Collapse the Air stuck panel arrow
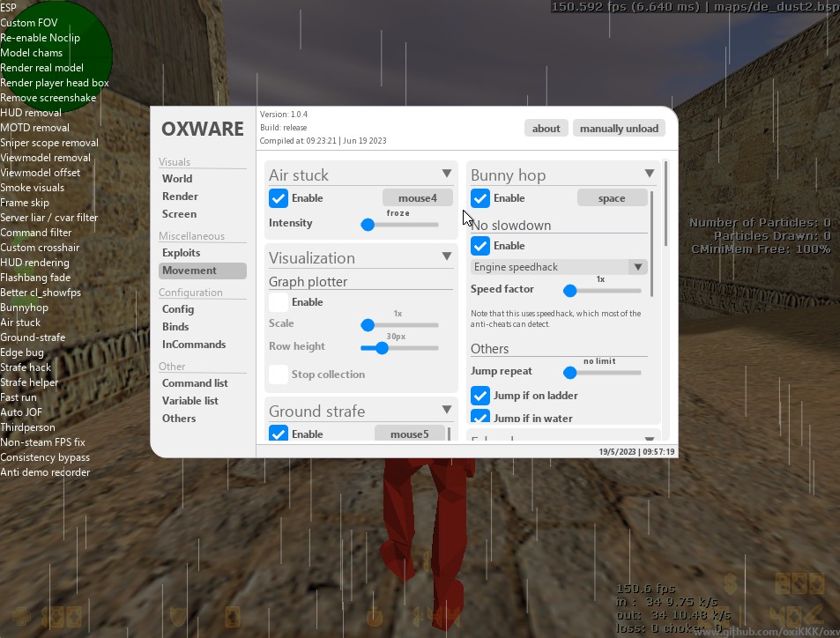Viewport: 840px width, 638px height. tap(447, 174)
